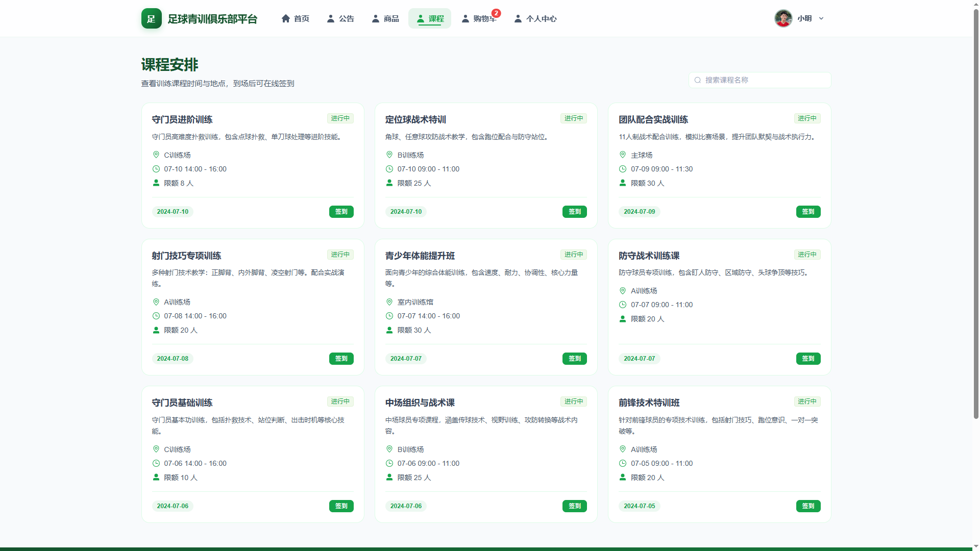This screenshot has width=980, height=551.
Task: Focus the 搜索课程名称 search field
Action: 759,80
